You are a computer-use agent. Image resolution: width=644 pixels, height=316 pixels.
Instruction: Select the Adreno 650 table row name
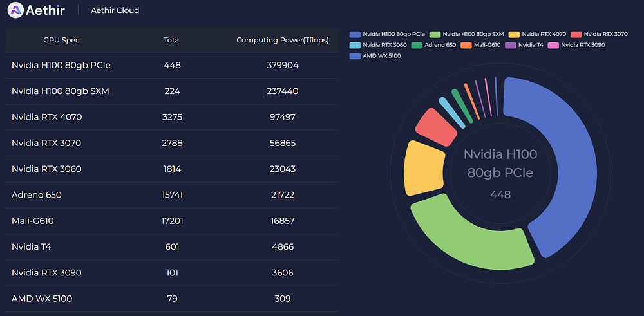[x=37, y=195]
